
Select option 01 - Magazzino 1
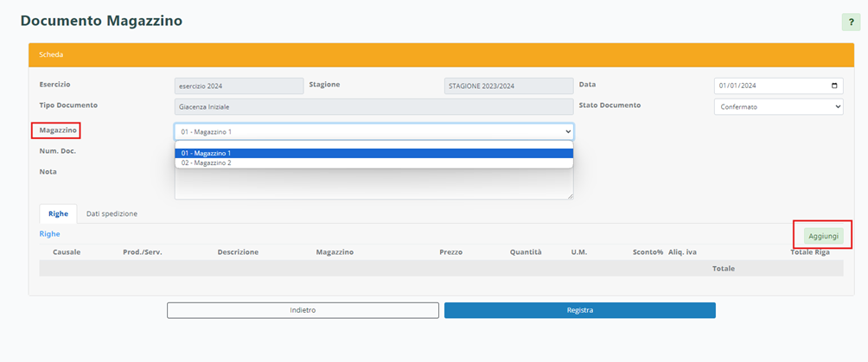point(373,153)
